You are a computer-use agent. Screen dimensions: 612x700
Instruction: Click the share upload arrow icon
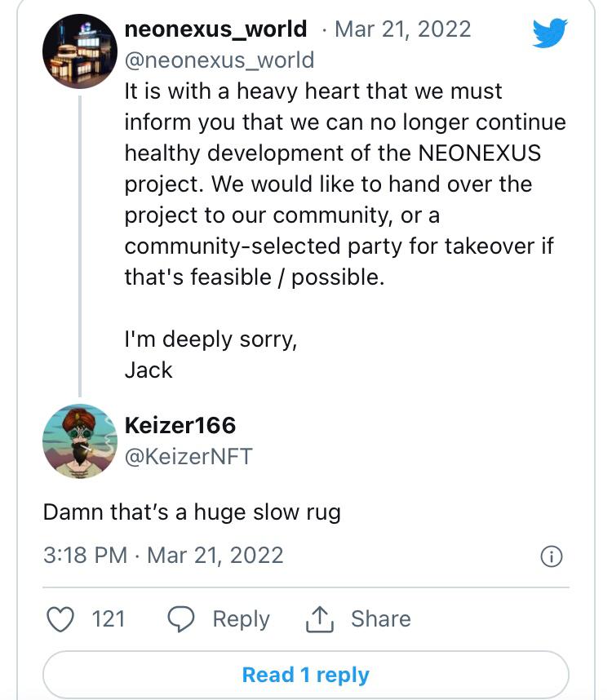tap(320, 620)
